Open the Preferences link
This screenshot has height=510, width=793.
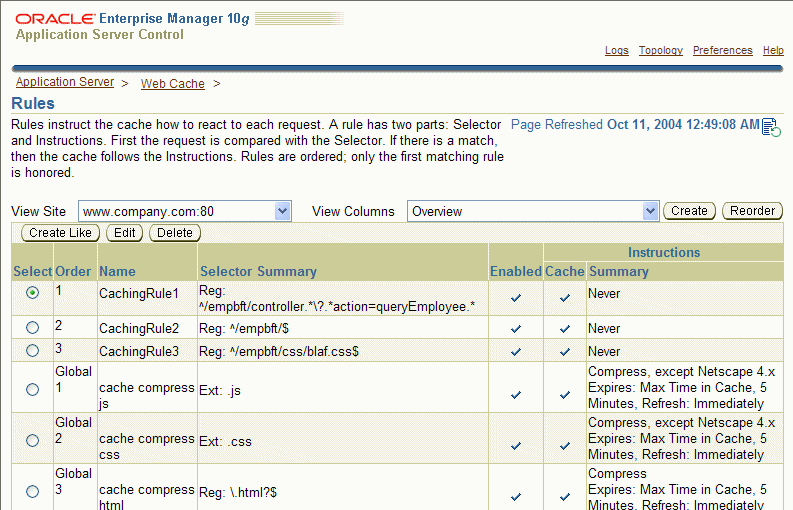pos(723,51)
